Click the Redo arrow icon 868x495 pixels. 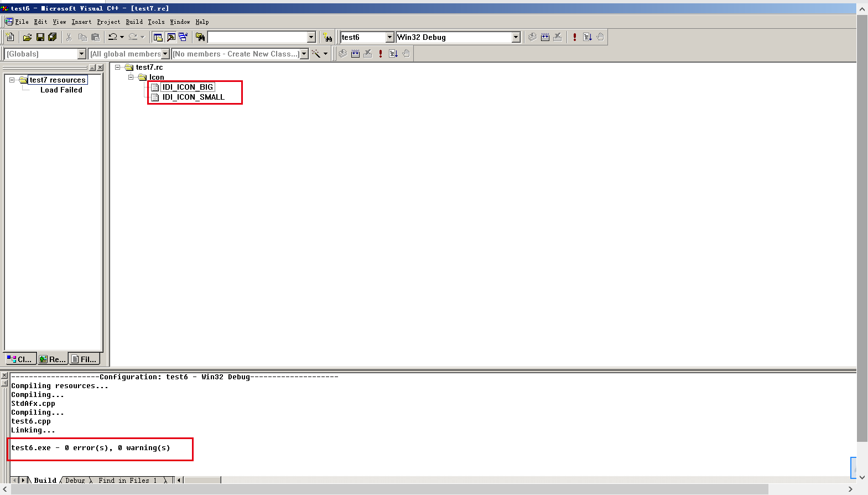[x=133, y=37]
